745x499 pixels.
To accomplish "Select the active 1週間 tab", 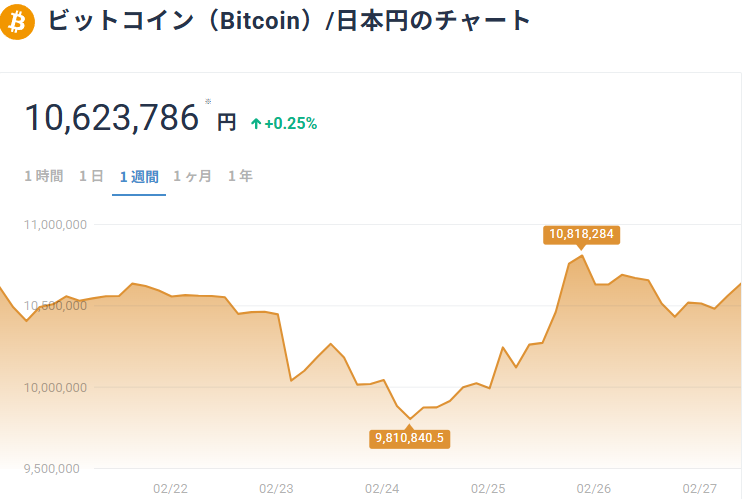I will [139, 177].
